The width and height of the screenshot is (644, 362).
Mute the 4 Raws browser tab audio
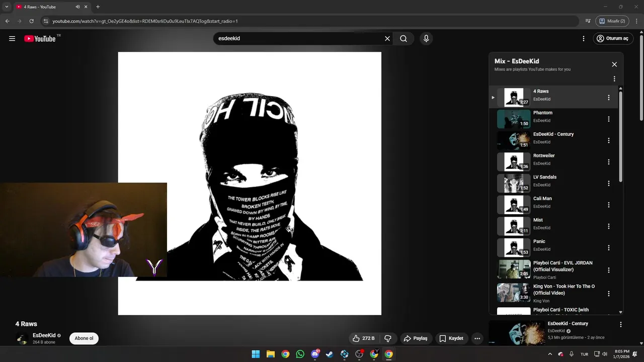click(x=77, y=7)
